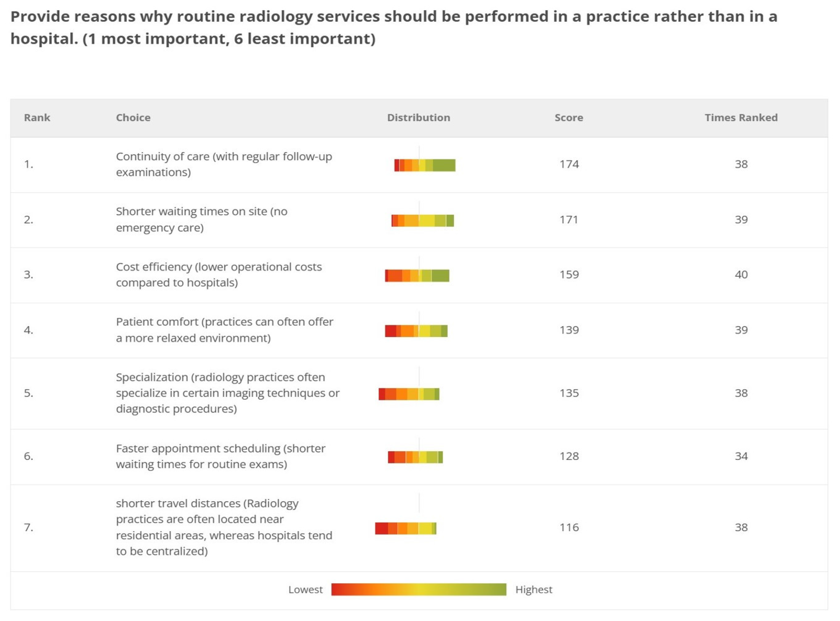Screen dimensions: 840x621
Task: Click the Highest legend label
Action: click(x=534, y=589)
